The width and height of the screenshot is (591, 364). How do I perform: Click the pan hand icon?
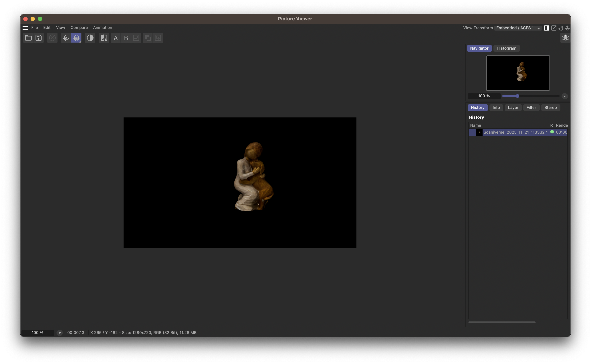561,28
